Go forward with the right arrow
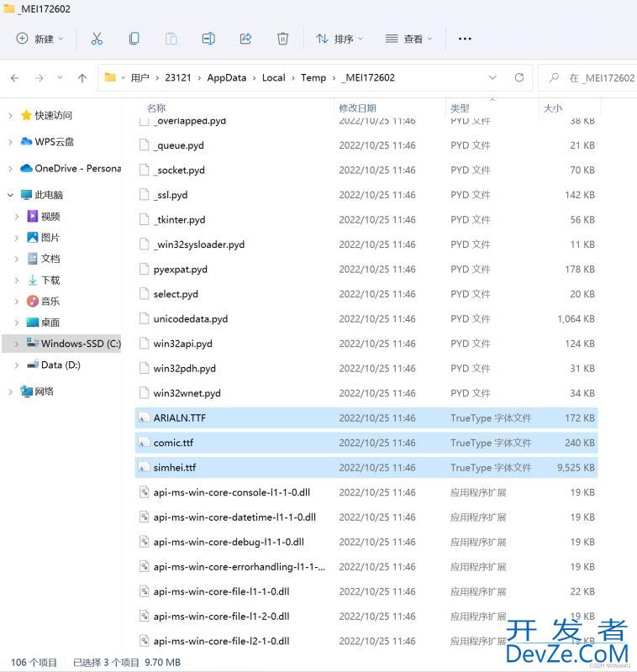637x672 pixels. pos(39,78)
